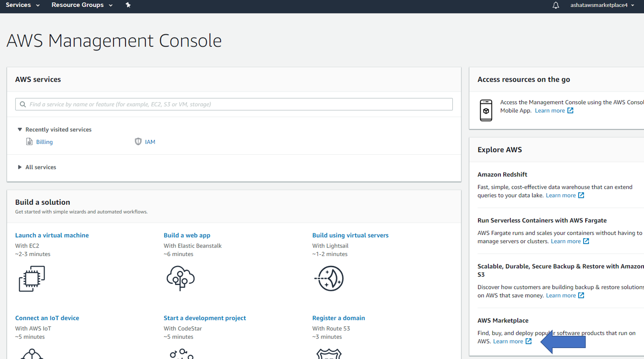Click the 'With AWS IoT' text
This screenshot has height=359, width=644.
tap(33, 329)
